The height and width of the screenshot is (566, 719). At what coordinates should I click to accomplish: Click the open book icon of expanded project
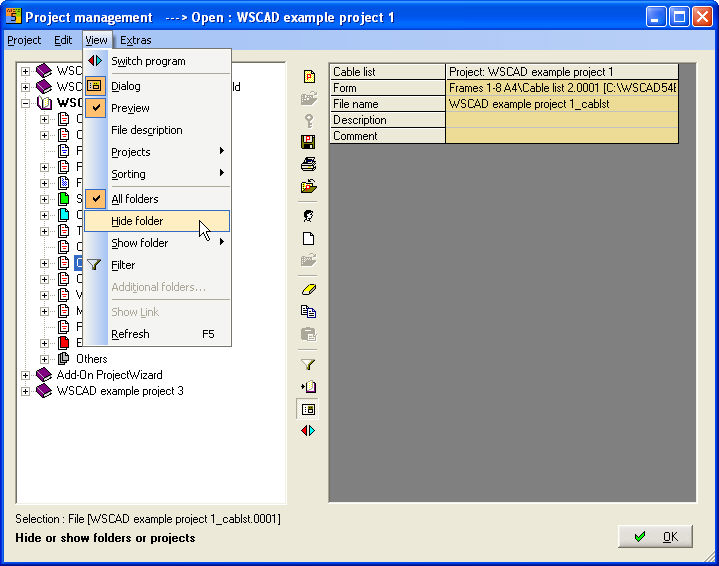[44, 103]
